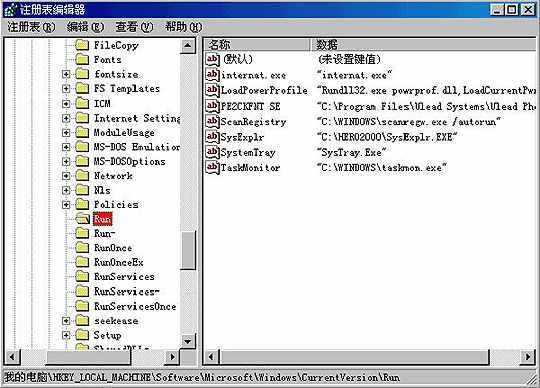The height and width of the screenshot is (388, 540).
Task: Select the Run- key label
Action: (104, 233)
